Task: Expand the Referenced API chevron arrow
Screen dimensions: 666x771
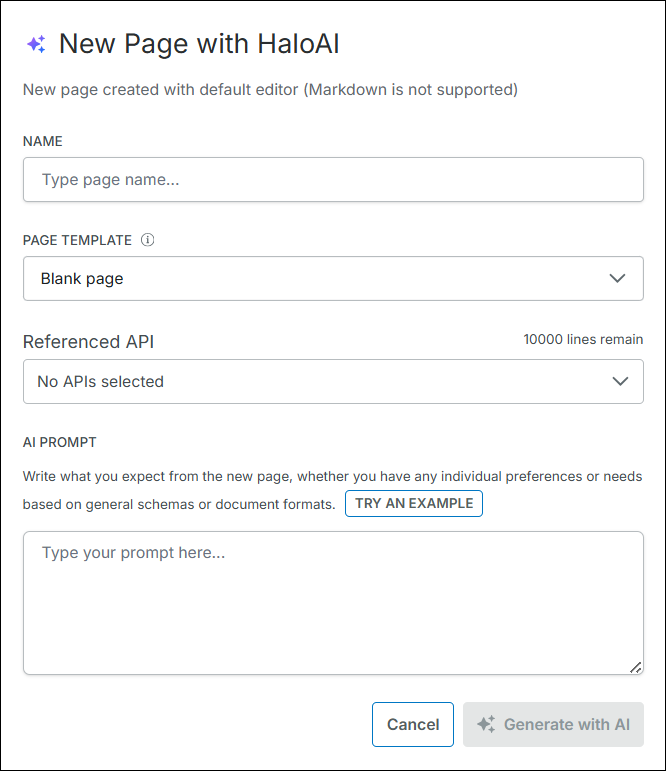Action: 620,381
